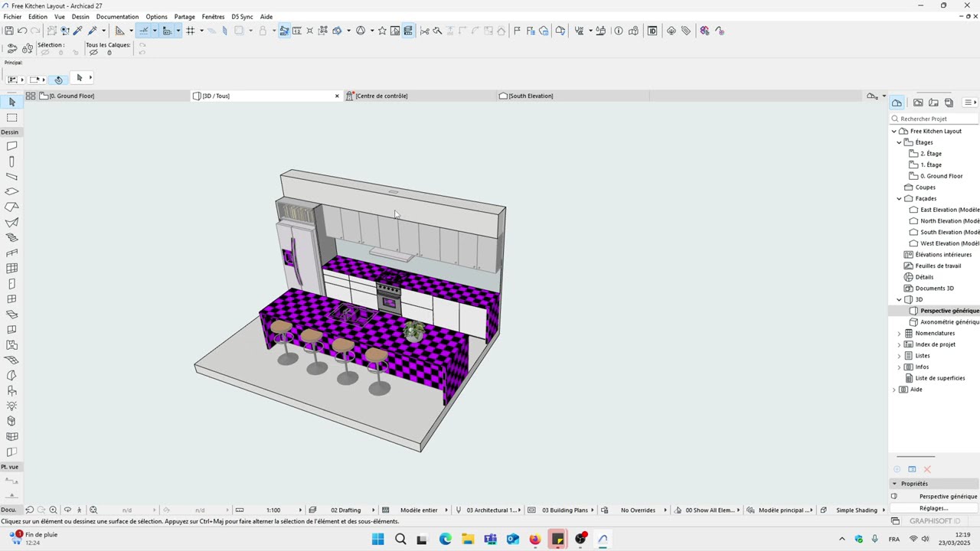This screenshot has height=551, width=980.
Task: Click the element information (i) icon
Action: [619, 31]
